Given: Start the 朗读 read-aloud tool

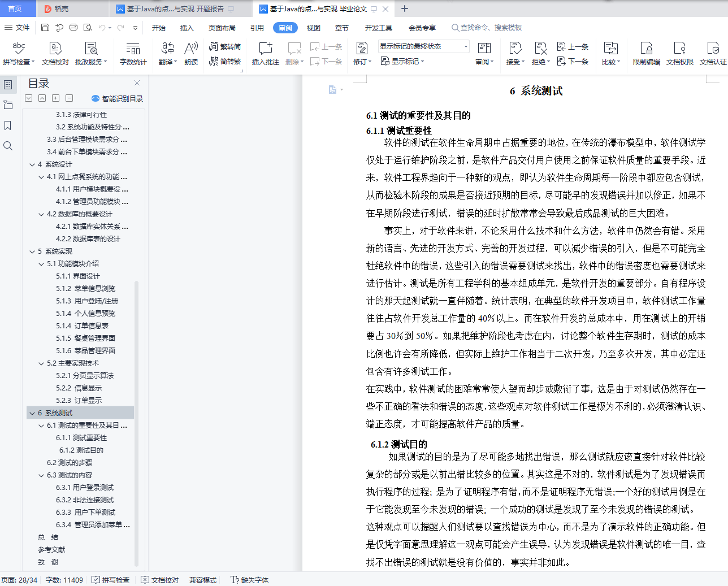Looking at the screenshot, I should click(191, 54).
